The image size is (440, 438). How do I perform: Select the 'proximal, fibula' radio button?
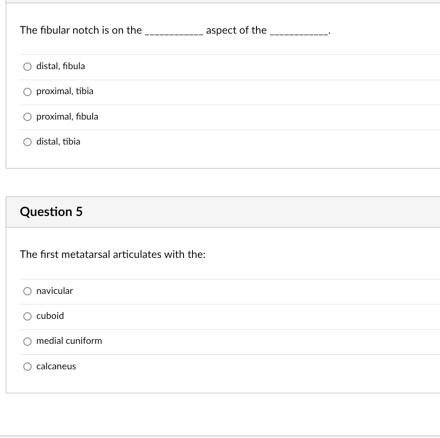click(x=27, y=117)
